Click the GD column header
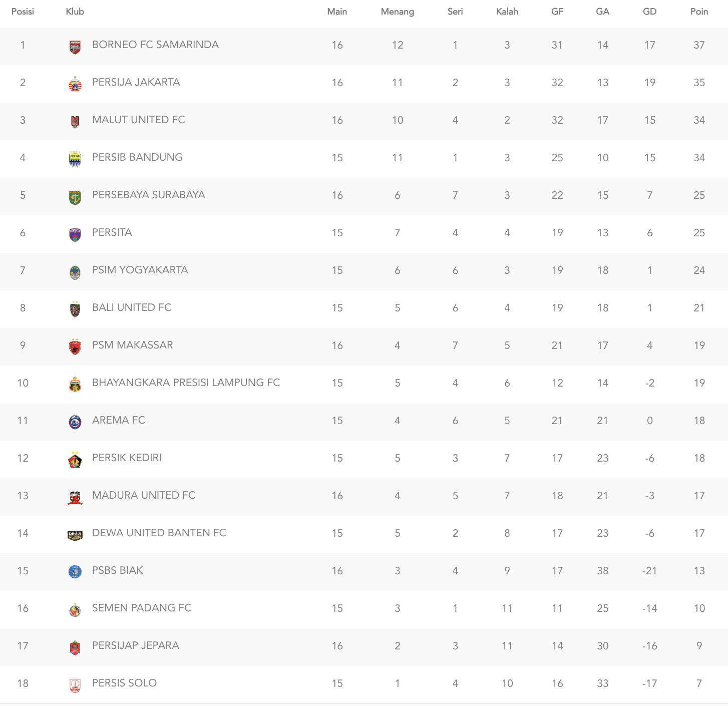Image resolution: width=728 pixels, height=706 pixels. [x=649, y=12]
